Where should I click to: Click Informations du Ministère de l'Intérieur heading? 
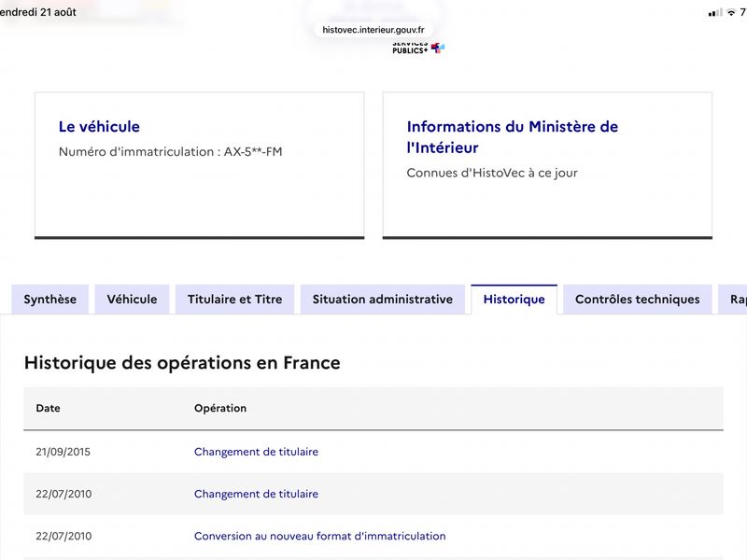click(x=512, y=137)
